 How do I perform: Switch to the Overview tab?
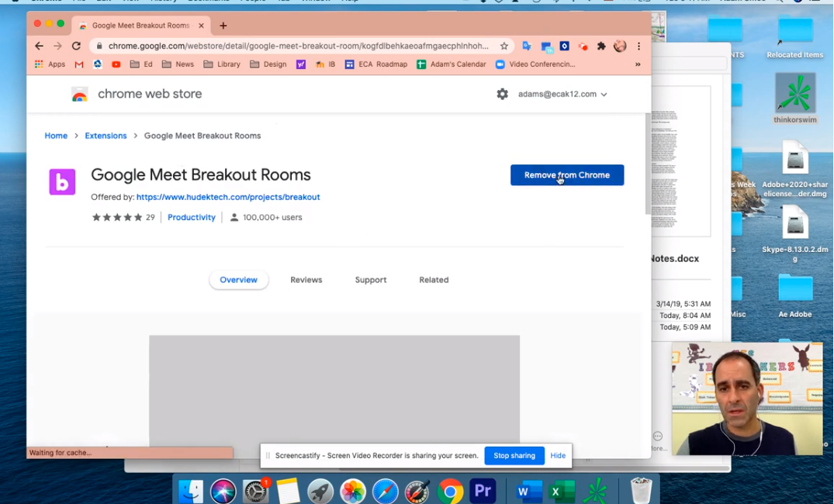click(238, 280)
